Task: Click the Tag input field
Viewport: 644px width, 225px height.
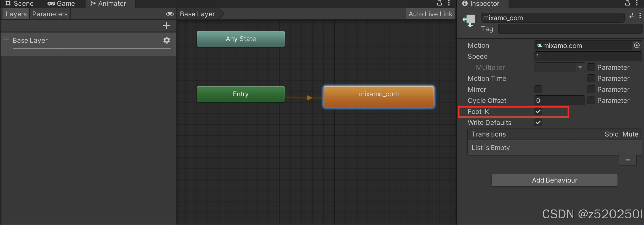Action: pos(570,29)
